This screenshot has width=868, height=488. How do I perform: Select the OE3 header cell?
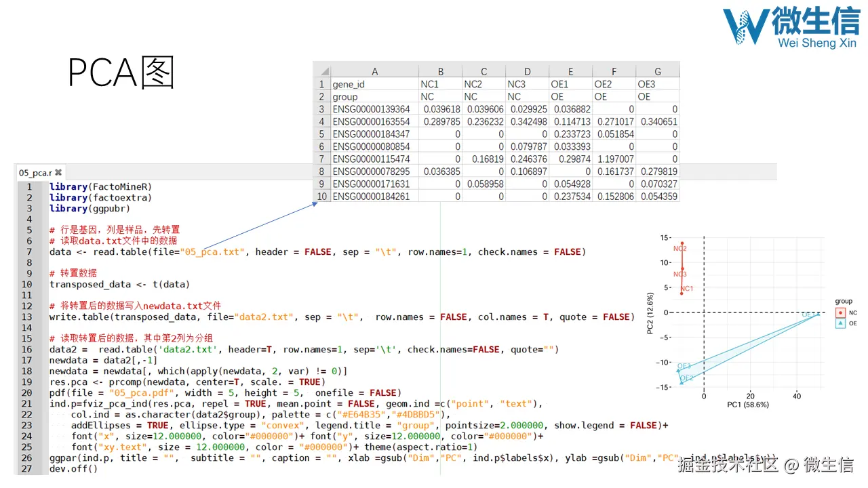tap(657, 84)
